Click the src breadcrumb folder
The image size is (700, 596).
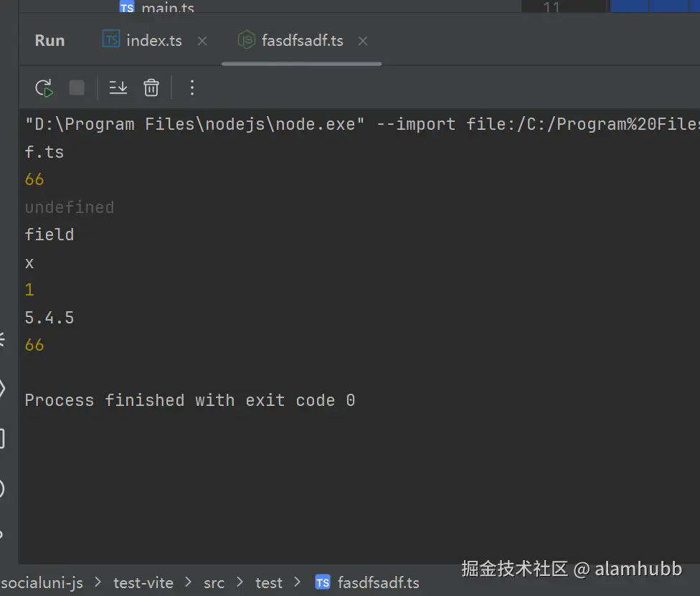coord(214,582)
